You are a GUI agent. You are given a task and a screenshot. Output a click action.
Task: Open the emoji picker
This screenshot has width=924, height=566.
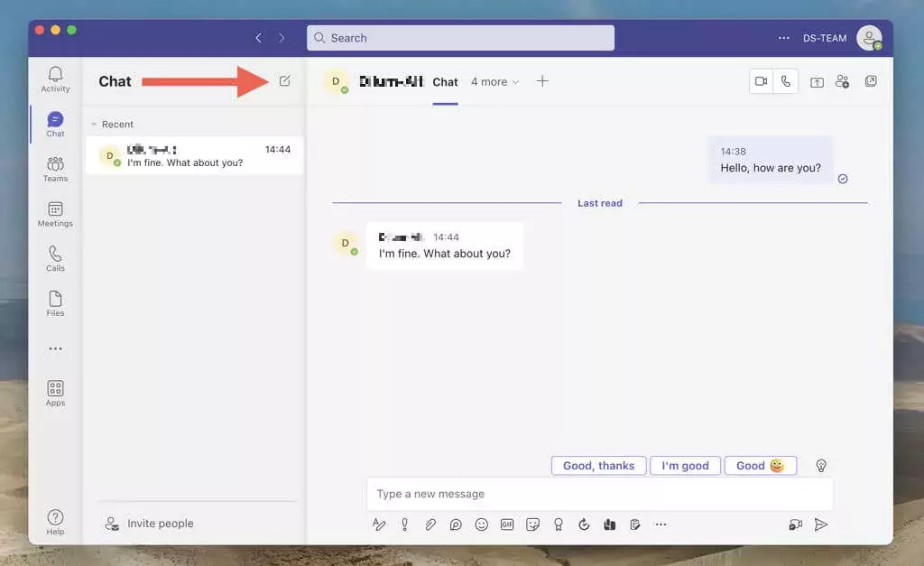482,524
